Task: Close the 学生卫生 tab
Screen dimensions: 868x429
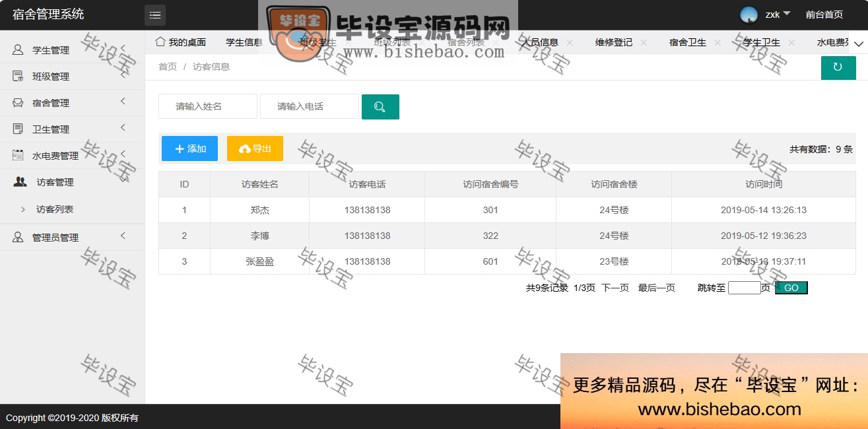Action: [x=791, y=42]
